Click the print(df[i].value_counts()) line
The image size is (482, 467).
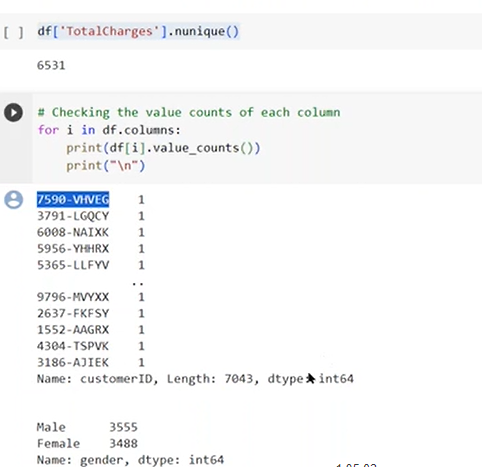(163, 148)
